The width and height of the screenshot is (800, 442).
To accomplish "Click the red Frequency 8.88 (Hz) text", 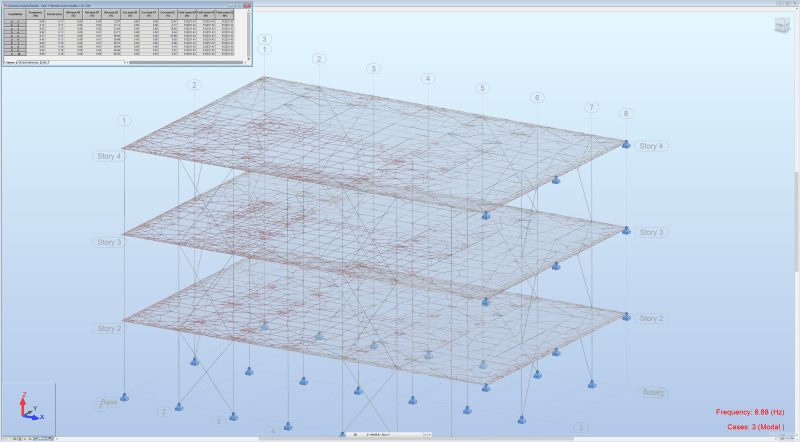I will click(x=749, y=412).
